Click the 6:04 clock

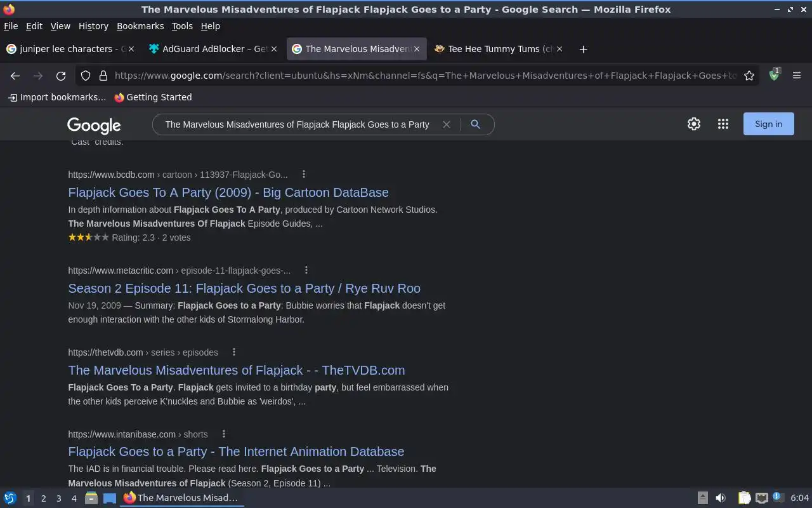tap(799, 498)
